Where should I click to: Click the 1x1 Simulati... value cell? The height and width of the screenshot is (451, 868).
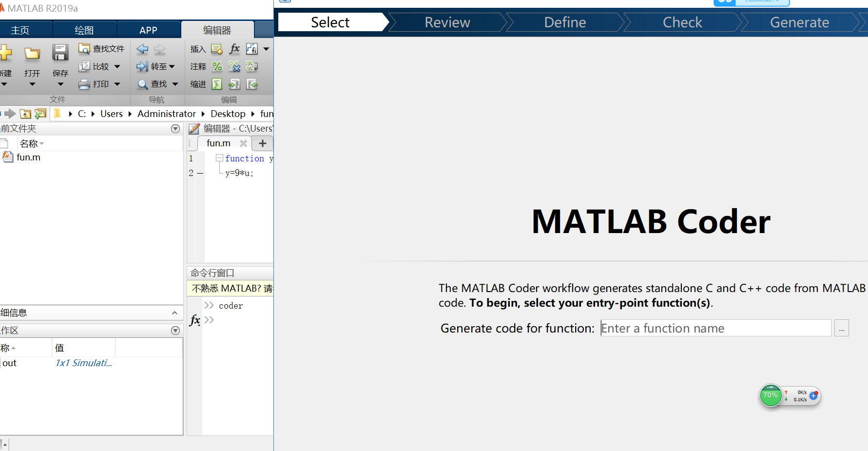point(83,363)
